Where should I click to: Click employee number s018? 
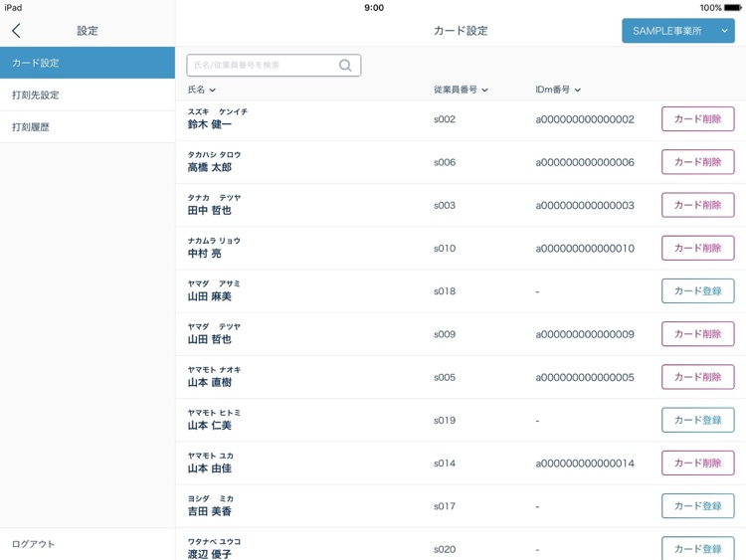(x=445, y=291)
